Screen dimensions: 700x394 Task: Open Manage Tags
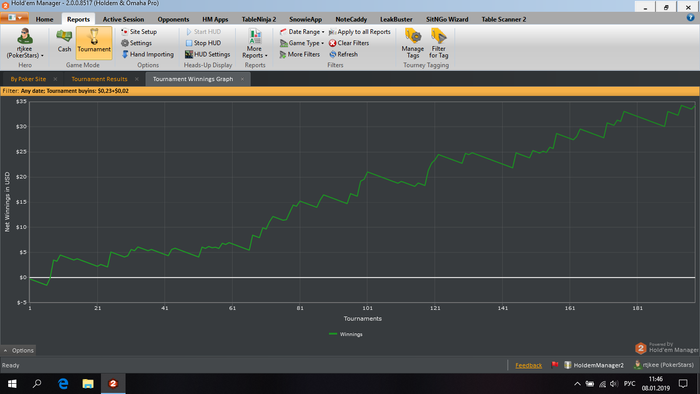click(412, 43)
